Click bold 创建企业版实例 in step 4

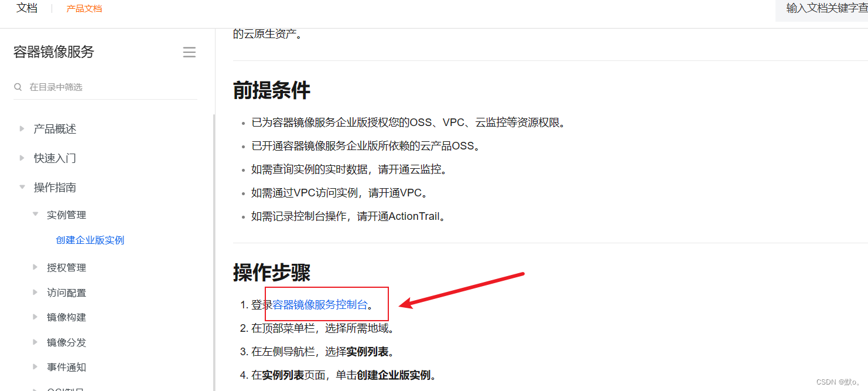(394, 375)
